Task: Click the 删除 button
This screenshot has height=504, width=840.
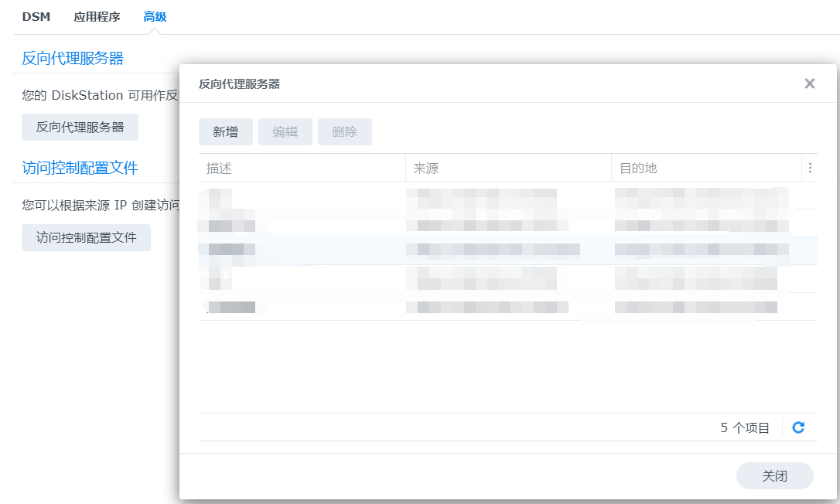Action: 344,132
